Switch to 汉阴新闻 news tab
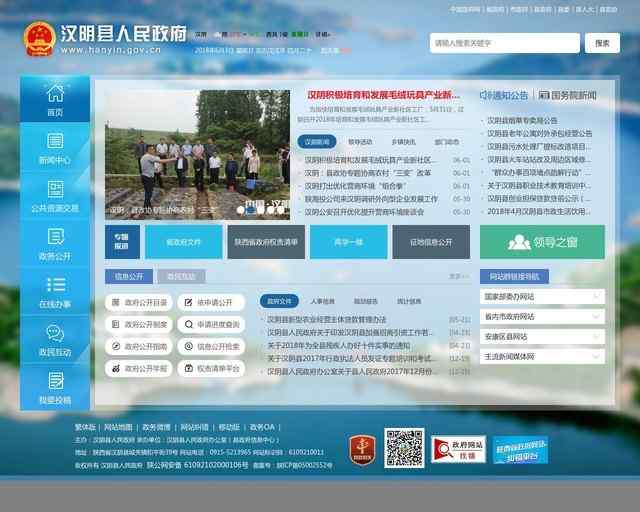Screen dimensions: 640x512 pyautogui.click(x=317, y=142)
